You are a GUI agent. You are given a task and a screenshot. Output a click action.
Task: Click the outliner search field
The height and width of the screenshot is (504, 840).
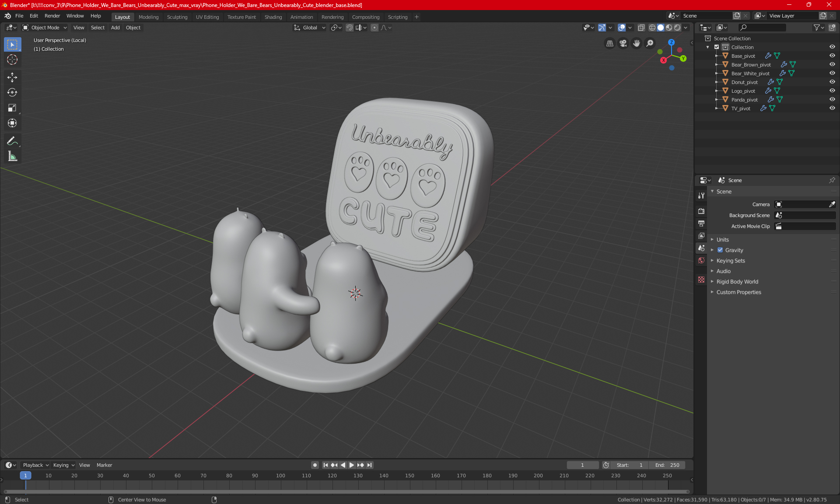[x=762, y=28]
